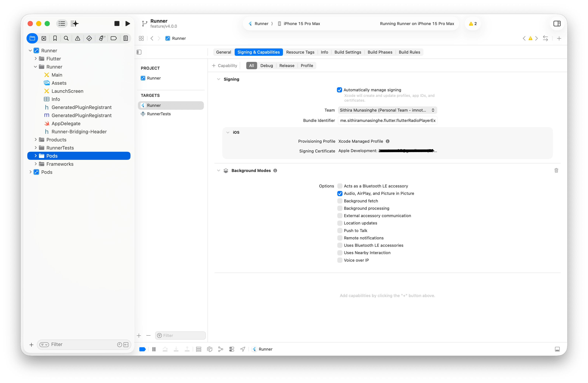Run the Runner scheme

[x=128, y=23]
